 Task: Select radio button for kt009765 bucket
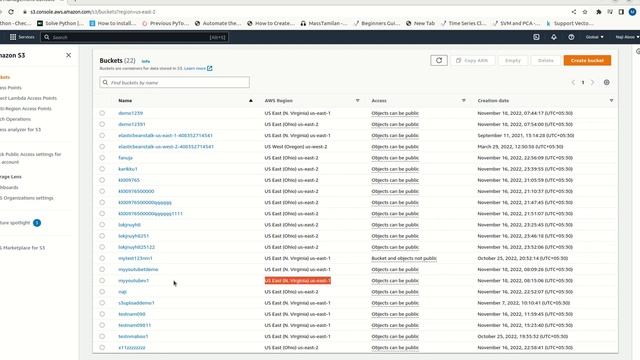[102, 180]
